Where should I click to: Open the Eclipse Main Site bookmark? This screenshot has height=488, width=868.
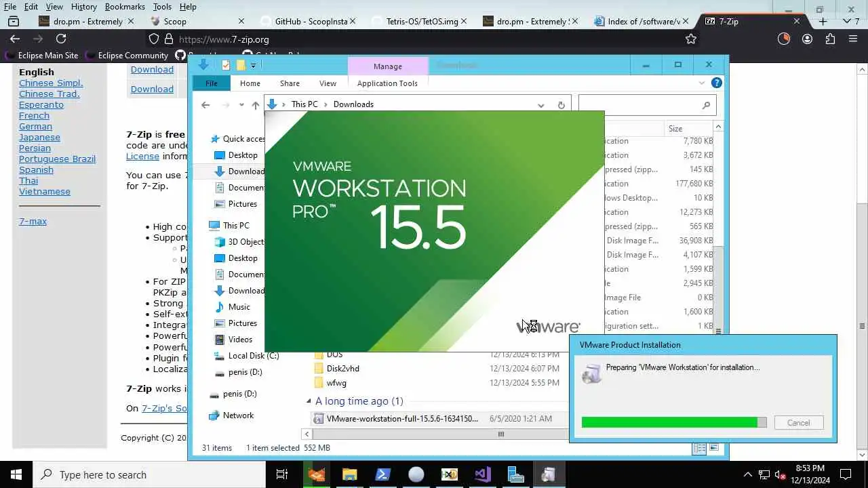click(x=41, y=56)
